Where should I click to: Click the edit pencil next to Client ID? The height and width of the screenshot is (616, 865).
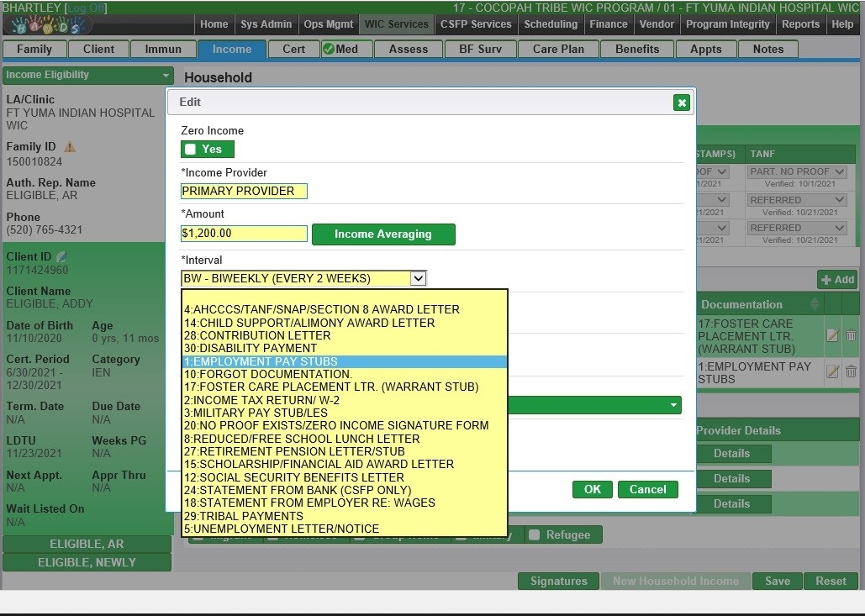point(61,257)
